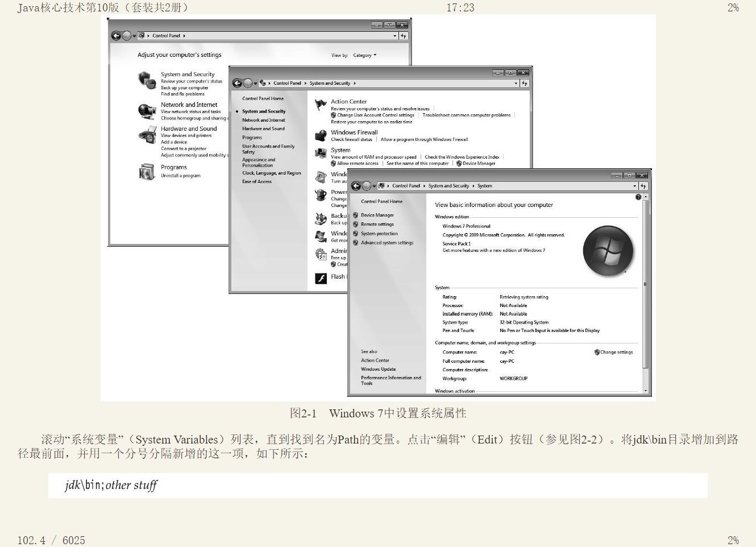Click the refresh icon in the System window address bar

click(643, 186)
